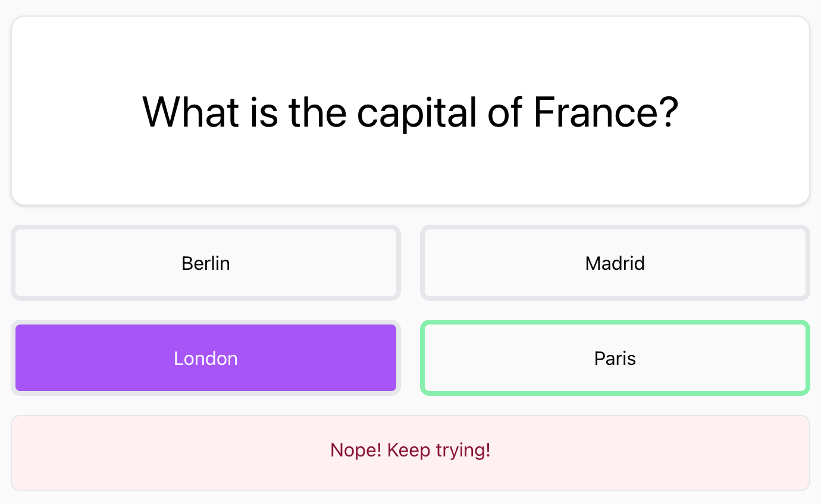Screen dimensions: 821x504
Task: Answer the quiz with Berlin
Action: pyautogui.click(x=206, y=263)
